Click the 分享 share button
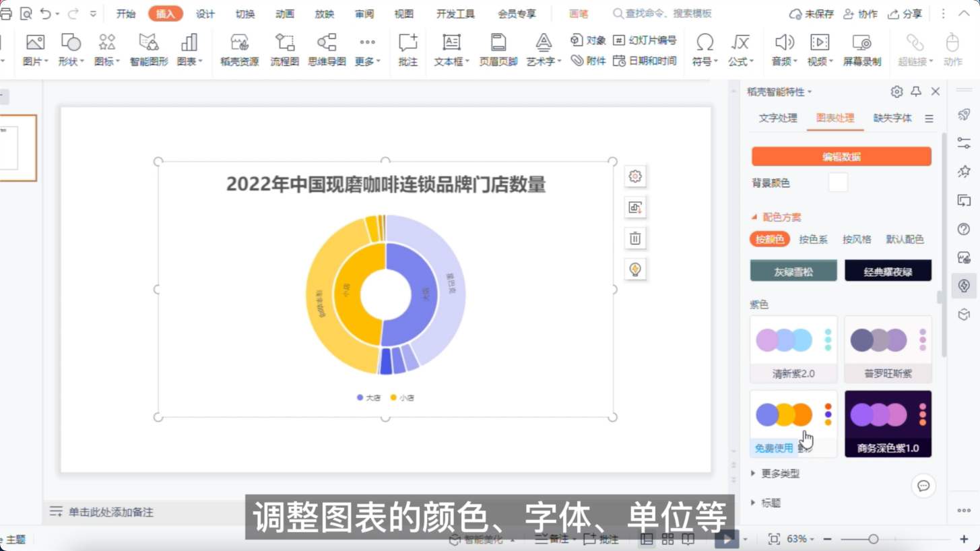The image size is (980, 551). point(905,13)
